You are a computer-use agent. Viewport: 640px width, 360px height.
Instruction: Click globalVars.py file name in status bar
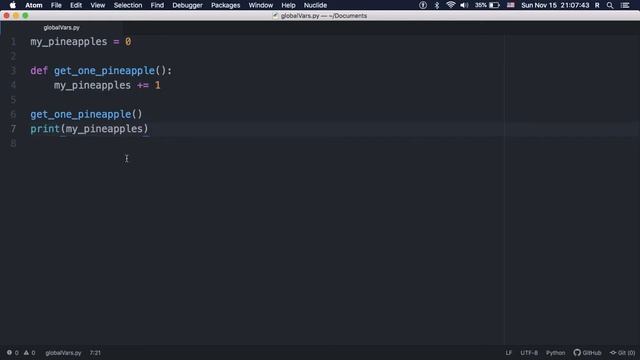coord(63,353)
